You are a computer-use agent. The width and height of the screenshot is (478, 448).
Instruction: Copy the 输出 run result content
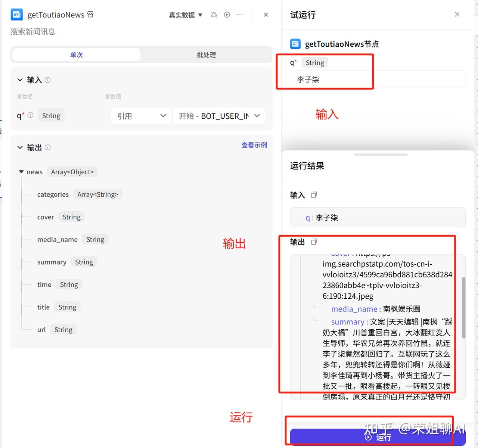click(x=314, y=242)
